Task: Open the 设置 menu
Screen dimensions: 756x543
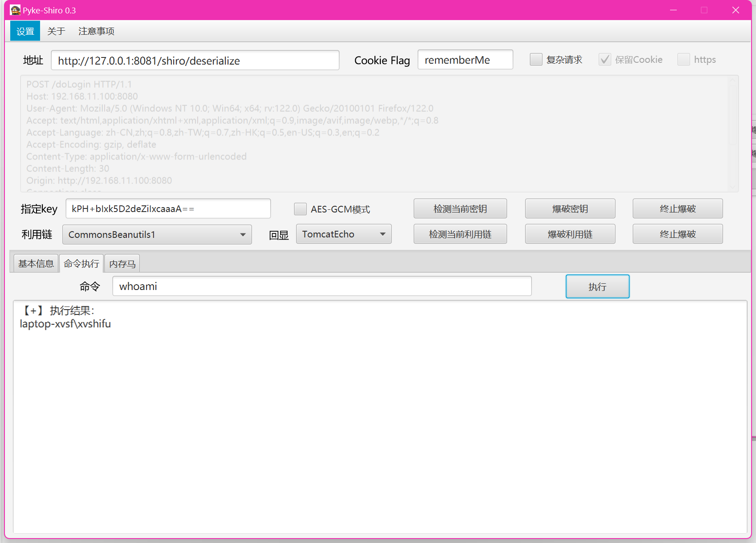Action: pos(25,31)
